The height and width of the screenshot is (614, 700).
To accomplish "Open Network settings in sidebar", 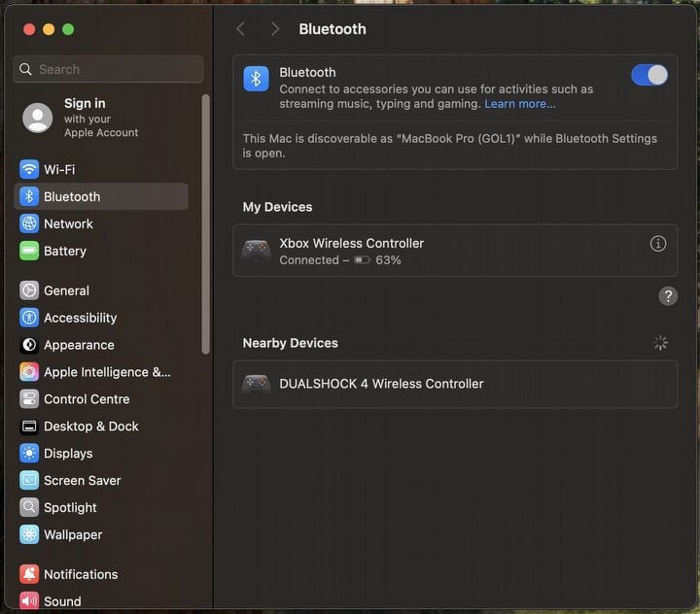I will [x=68, y=223].
